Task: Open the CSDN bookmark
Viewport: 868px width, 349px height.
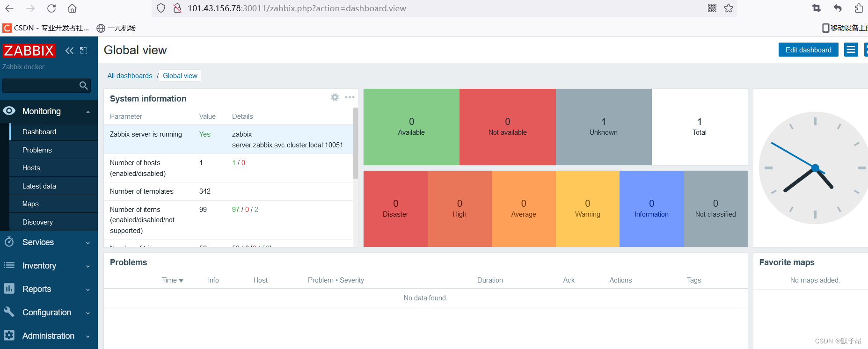Action: (x=46, y=28)
